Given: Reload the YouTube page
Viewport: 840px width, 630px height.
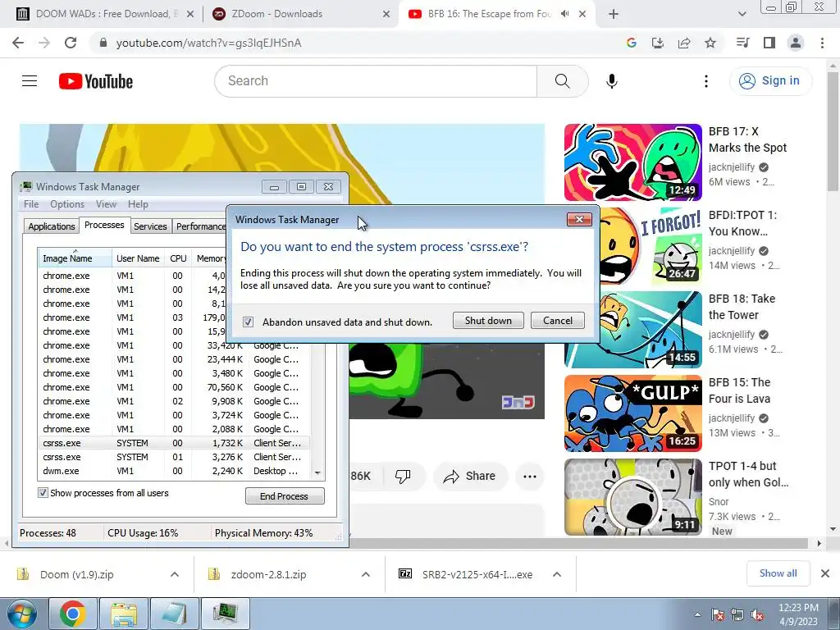Looking at the screenshot, I should pos(71,43).
